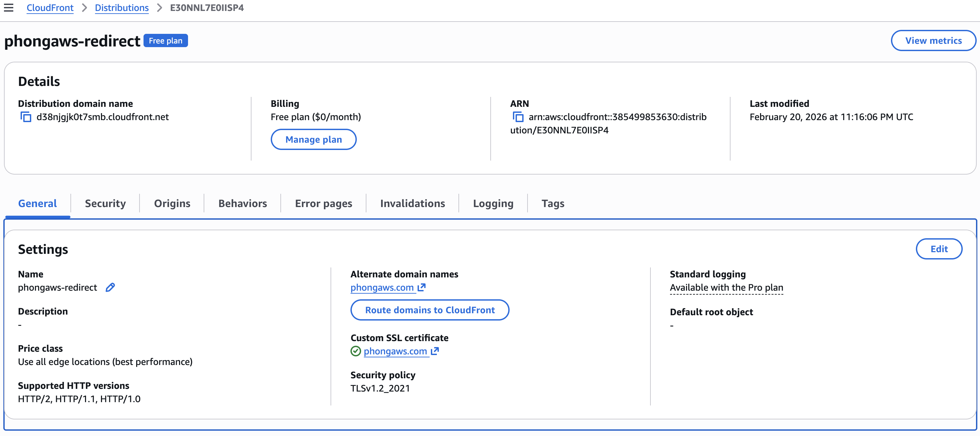Screen dimensions: 980x436
Task: Open the Security tab
Action: pos(105,203)
